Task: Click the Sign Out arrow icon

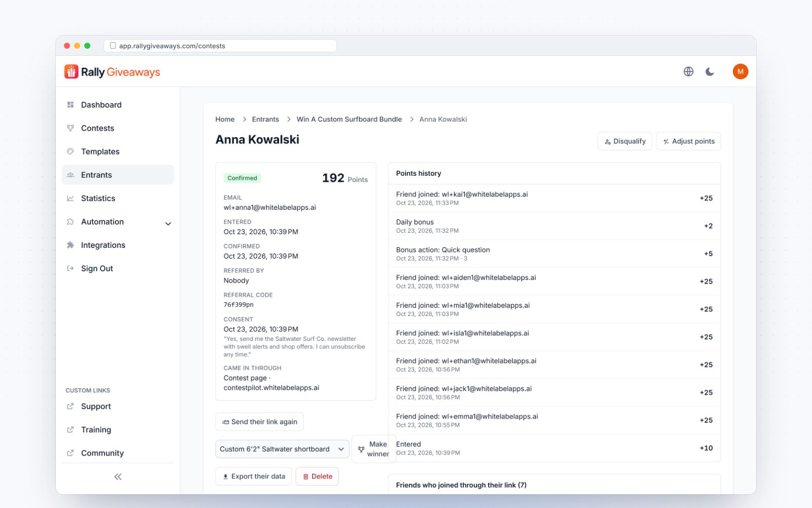Action: tap(71, 268)
